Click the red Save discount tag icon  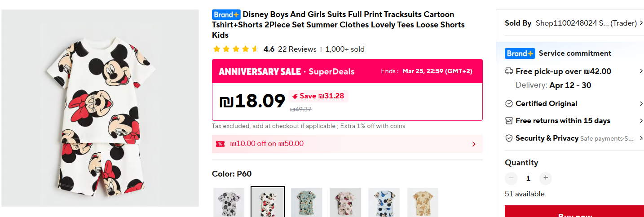(x=294, y=96)
